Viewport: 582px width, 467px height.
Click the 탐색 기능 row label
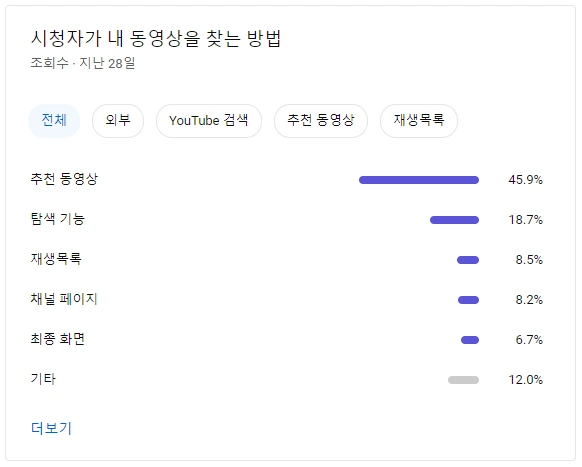[58, 219]
